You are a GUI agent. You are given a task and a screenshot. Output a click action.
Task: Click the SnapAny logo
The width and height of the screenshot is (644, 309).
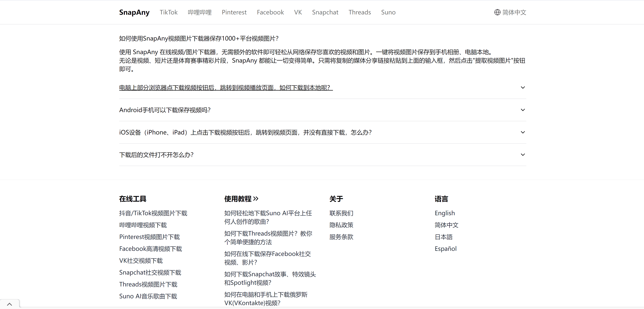click(134, 12)
